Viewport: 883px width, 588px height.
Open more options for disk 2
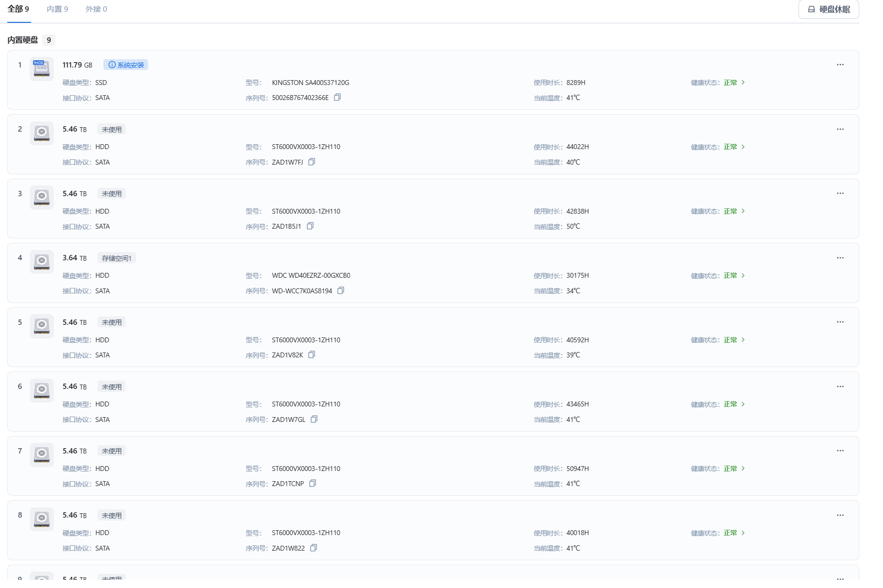840,129
